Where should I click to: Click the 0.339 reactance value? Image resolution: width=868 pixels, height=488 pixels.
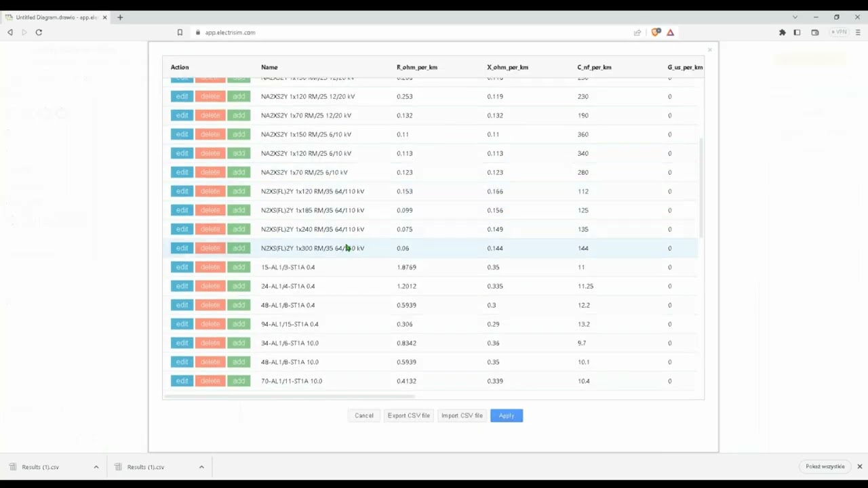tap(495, 381)
